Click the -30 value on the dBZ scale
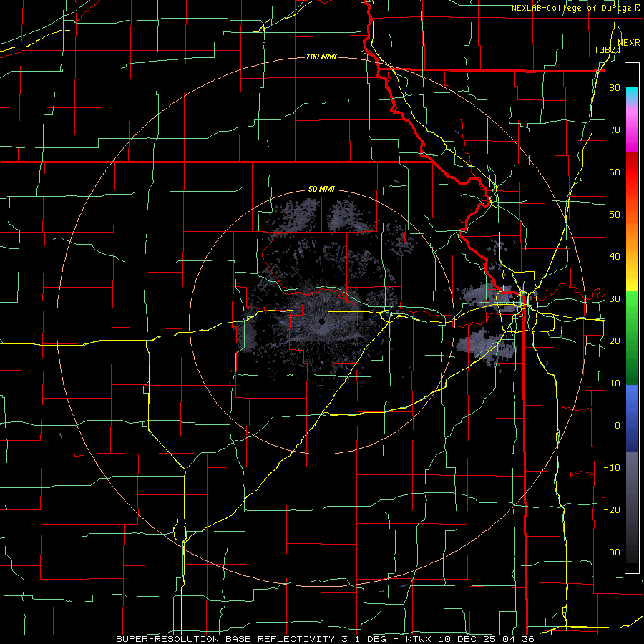The width and height of the screenshot is (644, 644). coord(612,552)
